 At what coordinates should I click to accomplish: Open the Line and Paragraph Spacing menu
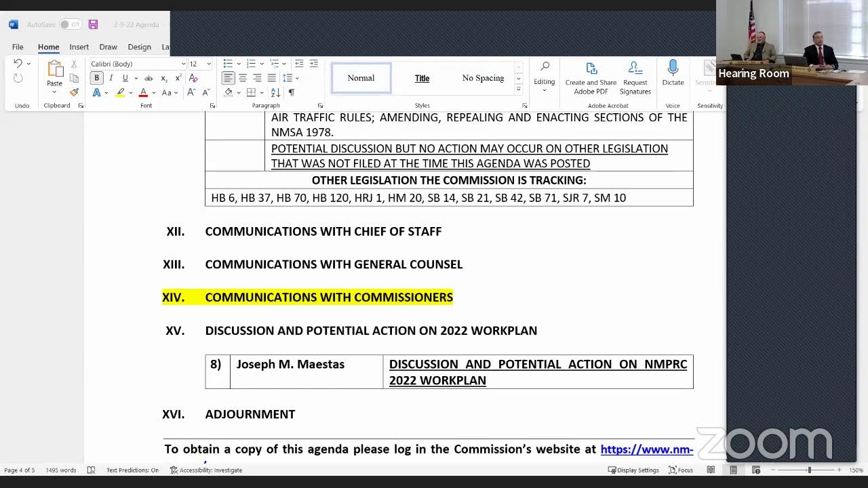pos(288,78)
